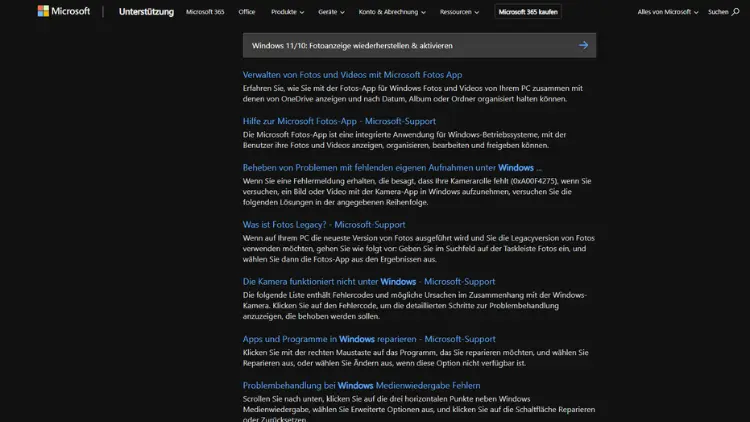Open the Unterstützung home link
This screenshot has height=422, width=750.
pyautogui.click(x=146, y=12)
